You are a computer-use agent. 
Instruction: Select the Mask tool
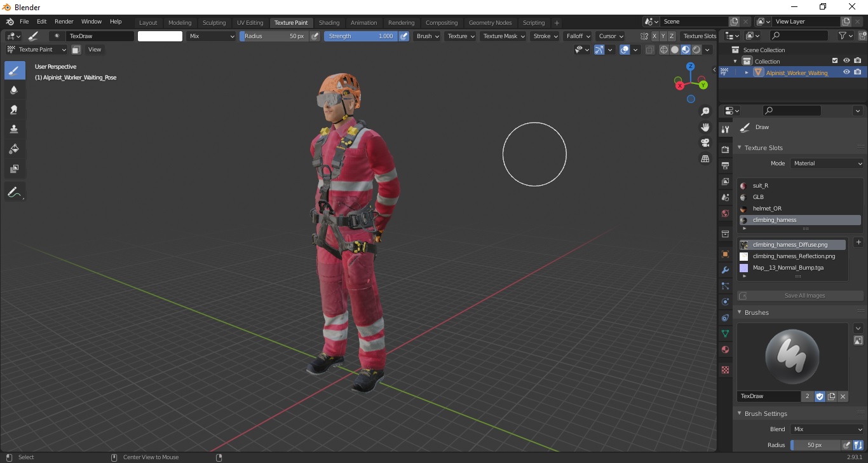click(14, 169)
